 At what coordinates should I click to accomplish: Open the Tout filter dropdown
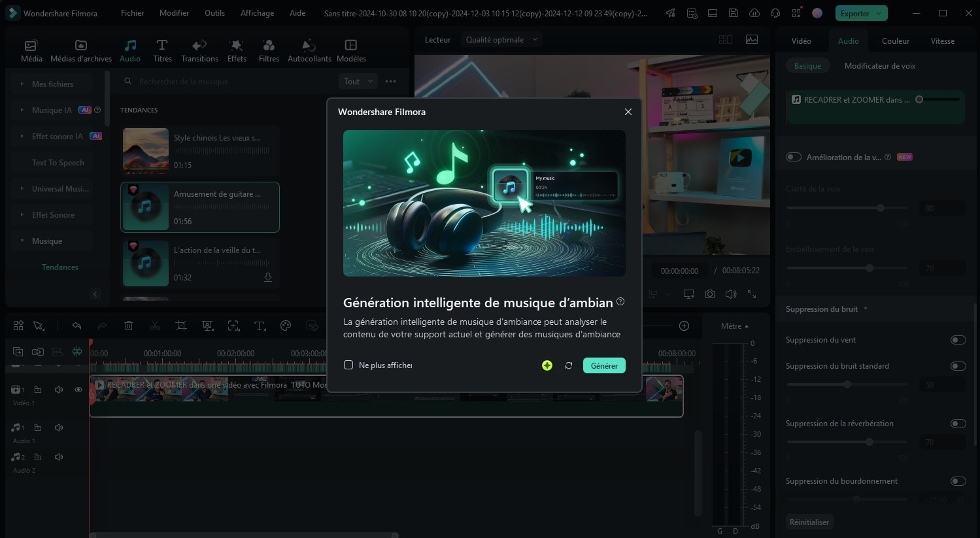pos(358,82)
